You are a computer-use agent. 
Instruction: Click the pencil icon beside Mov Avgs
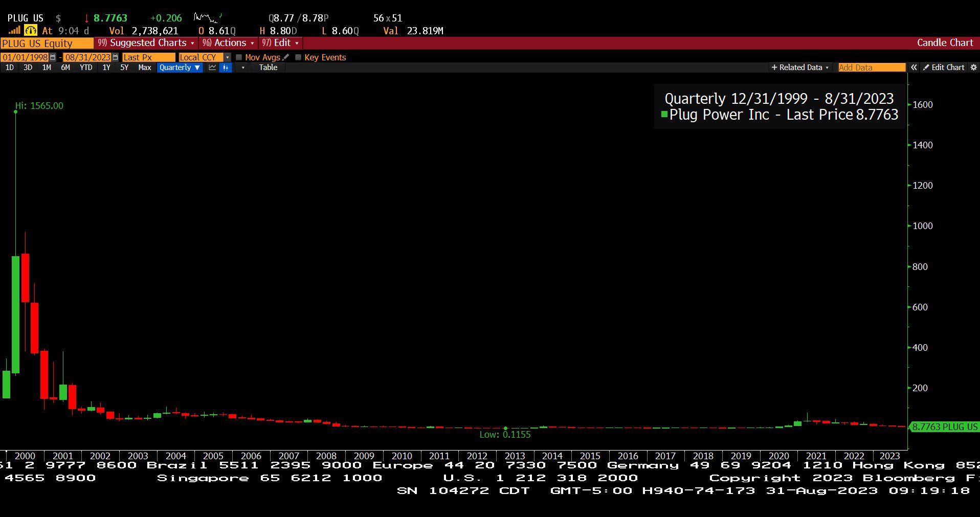[286, 57]
